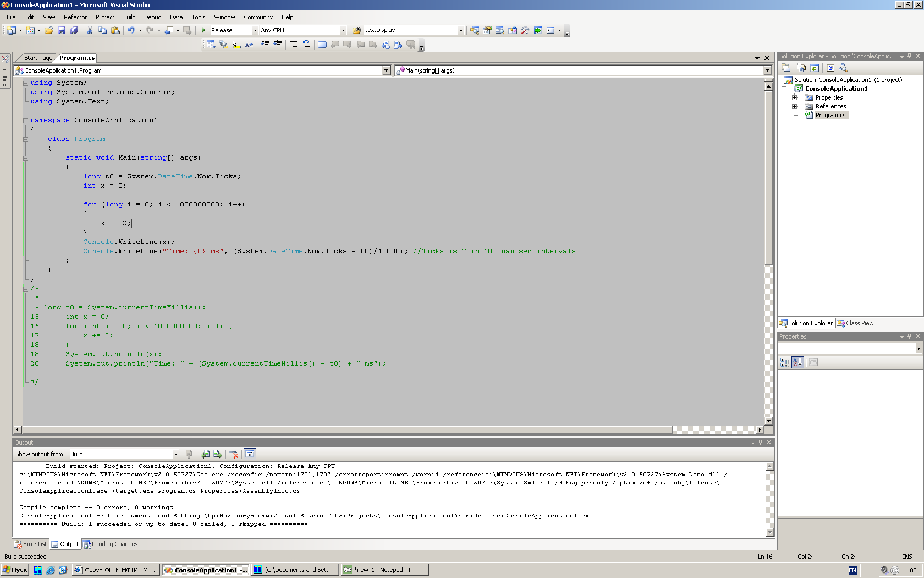
Task: Click the Show All Files icon in Solution Explorer
Action: coord(802,68)
